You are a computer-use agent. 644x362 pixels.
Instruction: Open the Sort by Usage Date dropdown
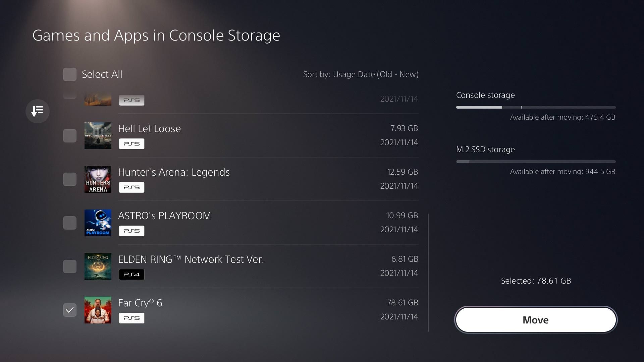[361, 74]
